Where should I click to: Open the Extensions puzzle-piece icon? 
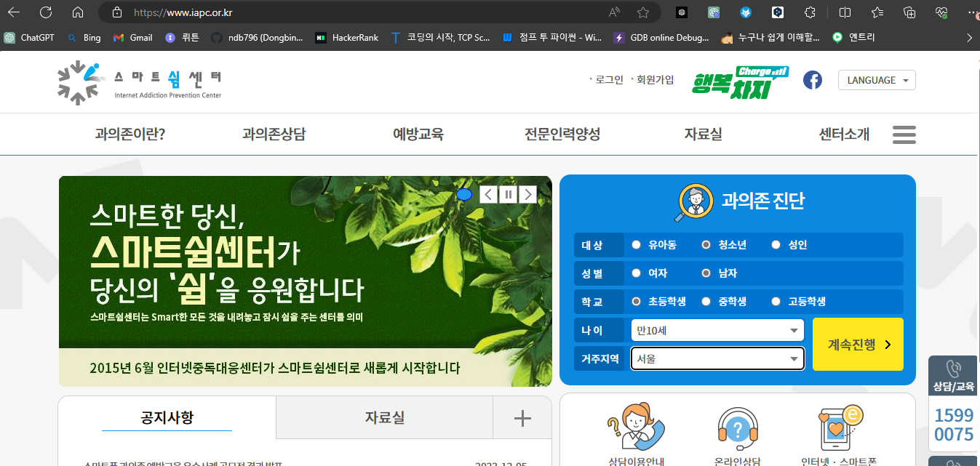click(810, 12)
